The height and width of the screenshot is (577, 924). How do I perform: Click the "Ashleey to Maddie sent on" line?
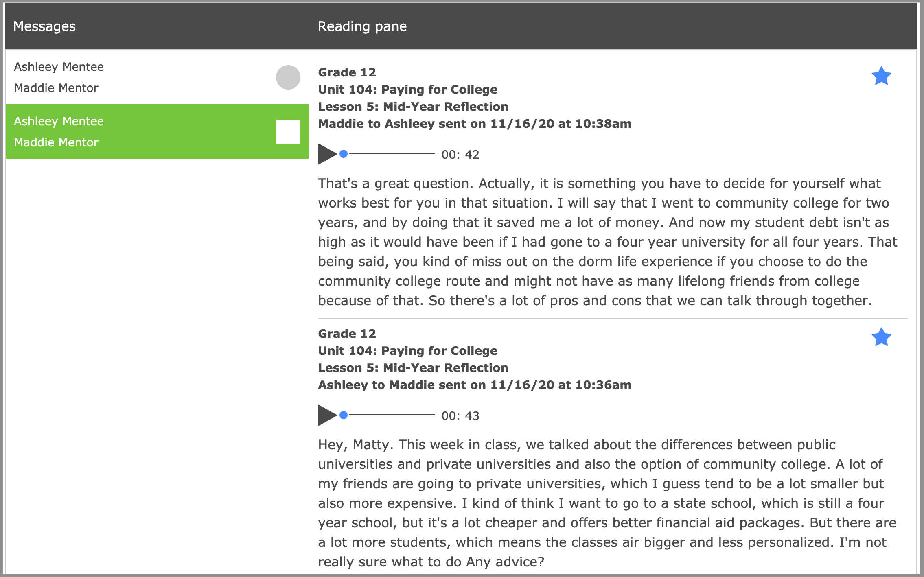pyautogui.click(x=475, y=385)
